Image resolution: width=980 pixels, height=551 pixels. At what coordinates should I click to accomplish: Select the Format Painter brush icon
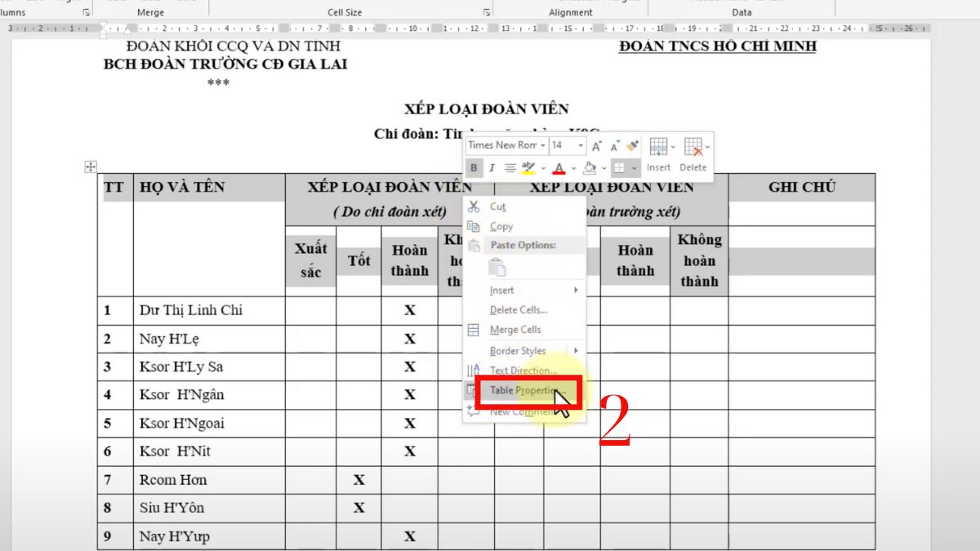pyautogui.click(x=633, y=145)
